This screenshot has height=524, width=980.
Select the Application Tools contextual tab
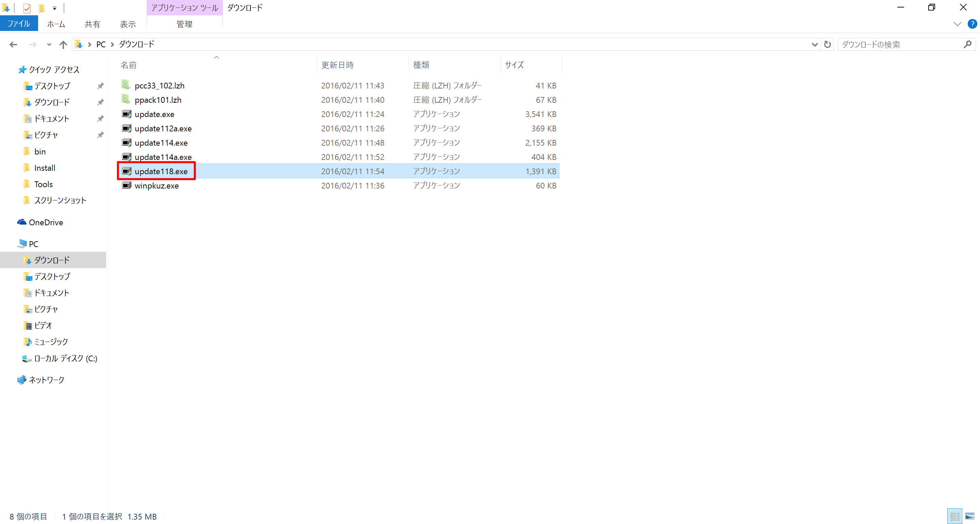click(184, 7)
